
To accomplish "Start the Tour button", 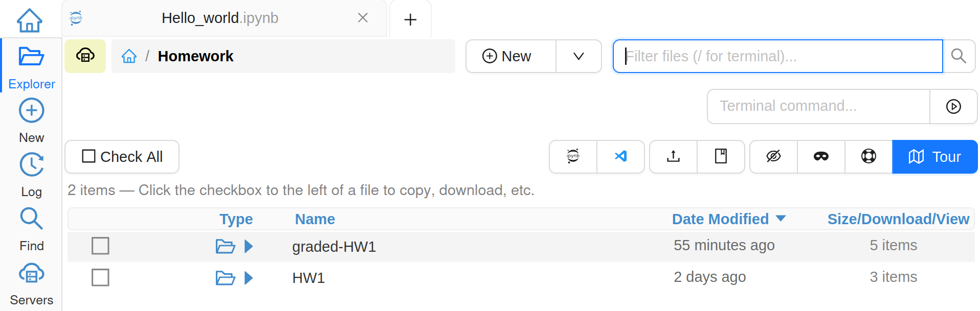I will tap(934, 157).
